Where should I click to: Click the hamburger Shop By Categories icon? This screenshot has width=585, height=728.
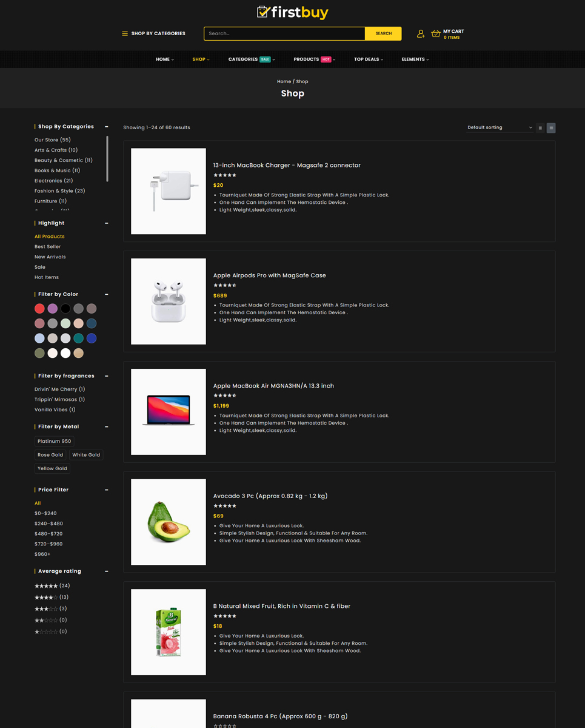(x=125, y=33)
